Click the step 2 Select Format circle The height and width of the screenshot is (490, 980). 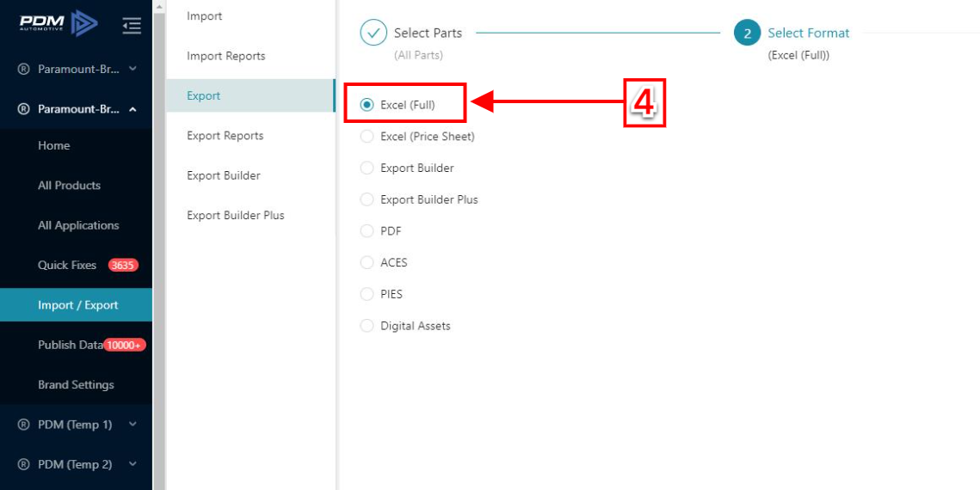pos(747,33)
